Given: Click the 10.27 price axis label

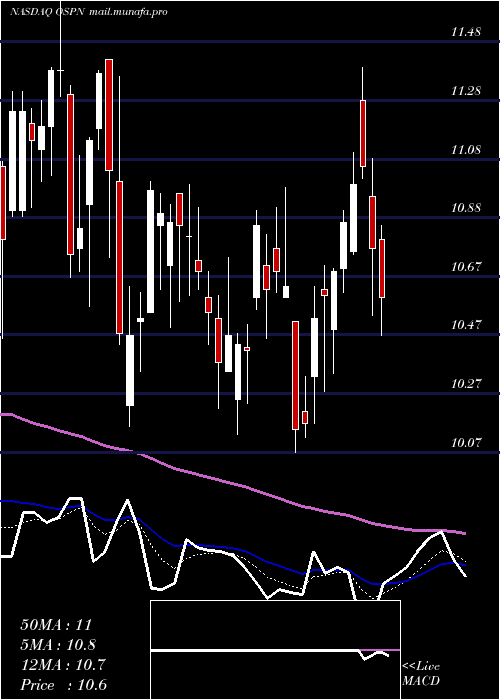Looking at the screenshot, I should (x=466, y=384).
